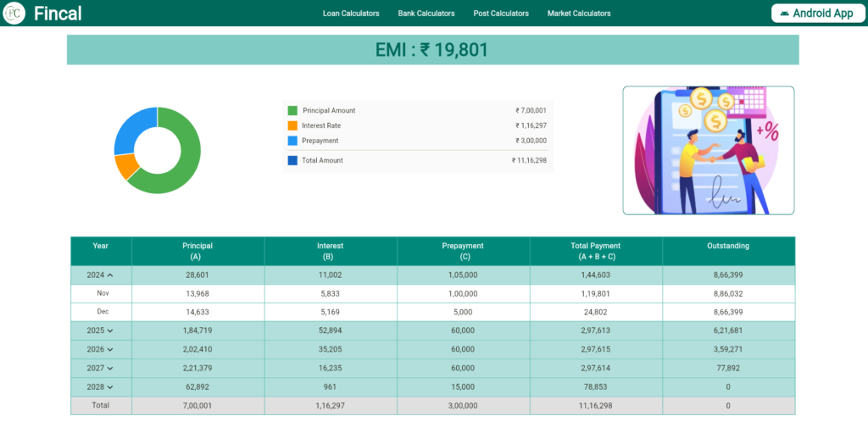Click the green Principal Amount swatch
Image resolution: width=868 pixels, height=422 pixels.
point(292,111)
